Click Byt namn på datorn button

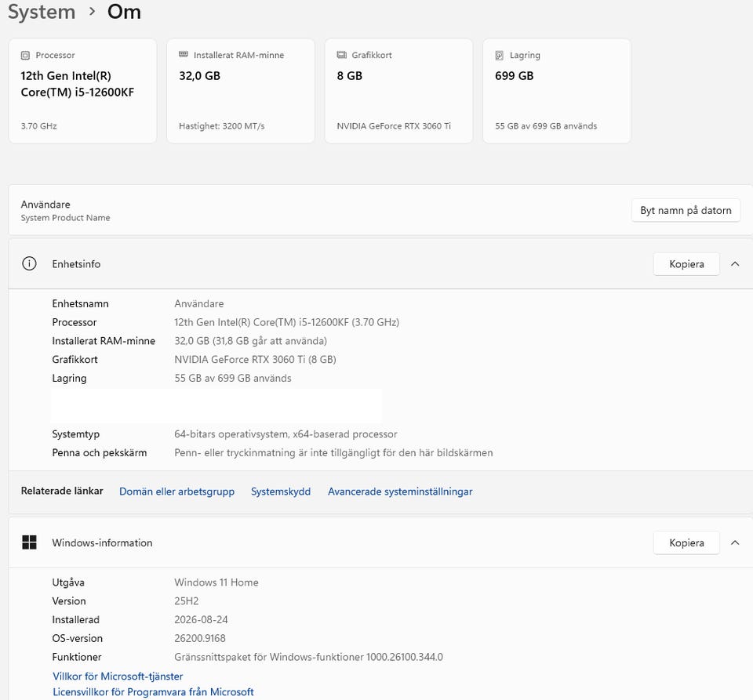point(686,211)
